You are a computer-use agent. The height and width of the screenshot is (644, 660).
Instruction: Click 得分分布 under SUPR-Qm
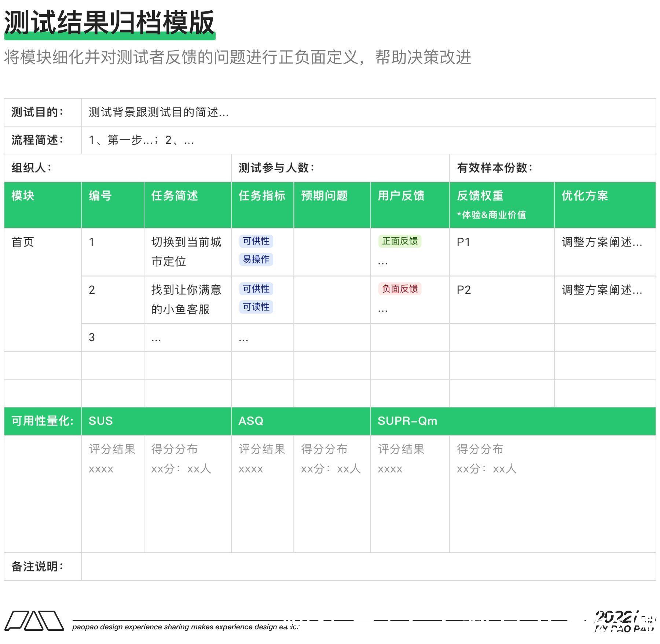click(x=480, y=449)
